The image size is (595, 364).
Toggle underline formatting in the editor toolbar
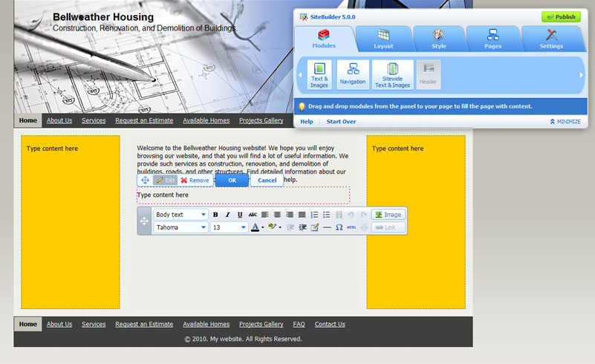pos(240,215)
